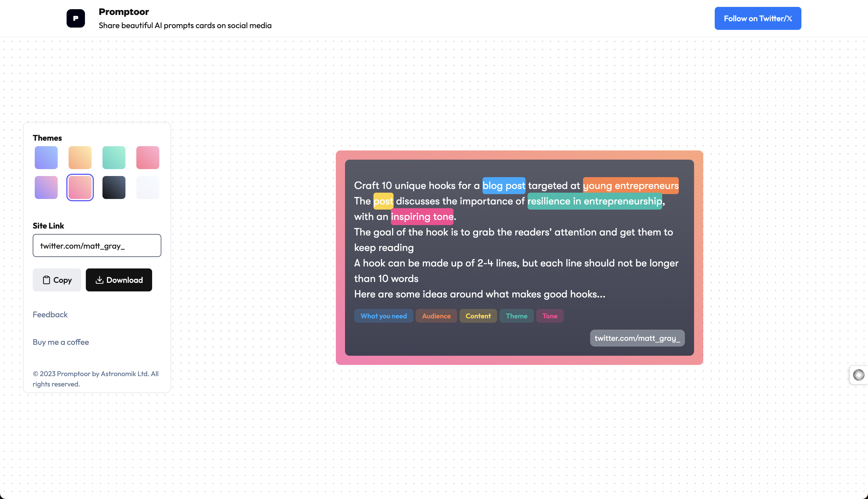Screen dimensions: 868x499
Task: Click the Download button
Action: coord(119,280)
